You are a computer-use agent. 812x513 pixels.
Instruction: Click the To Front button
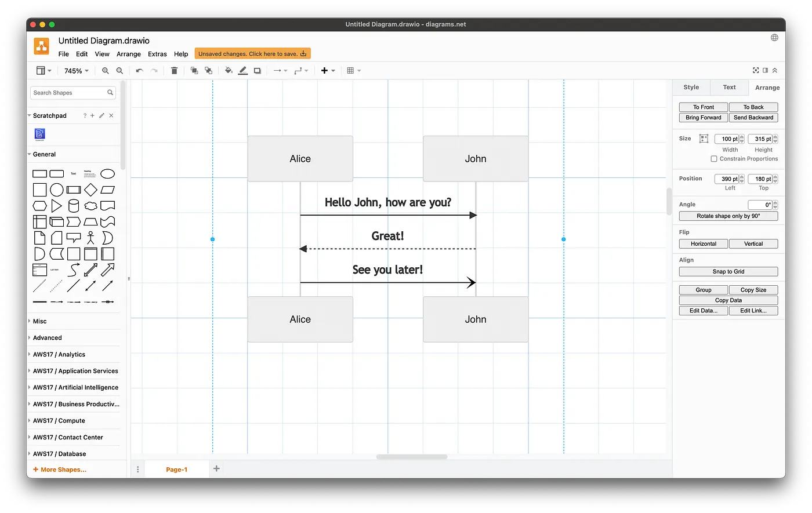tap(702, 107)
